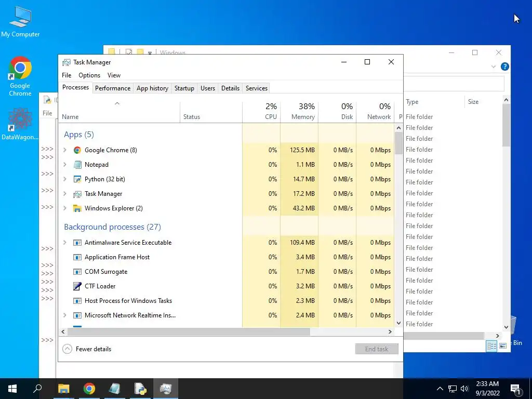Open the View menu in Task Manager

114,75
